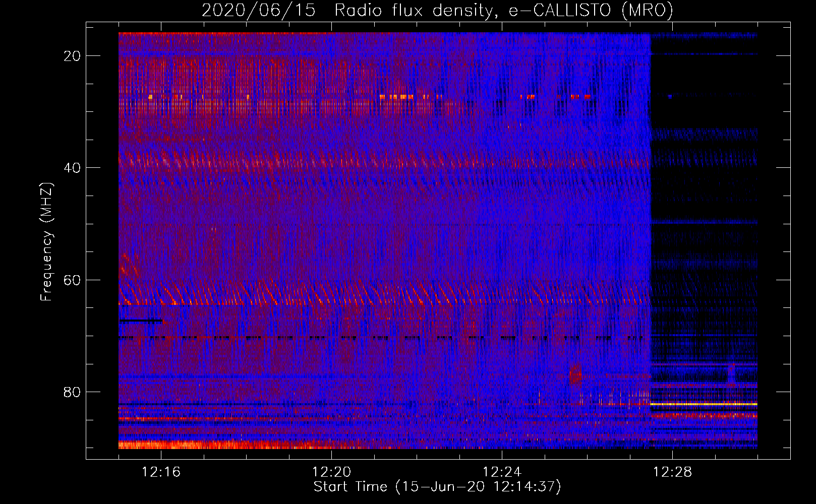Click the bright yellow band near 82 MHz after 12:27
Viewport: 816px width, 504px height.
point(704,404)
